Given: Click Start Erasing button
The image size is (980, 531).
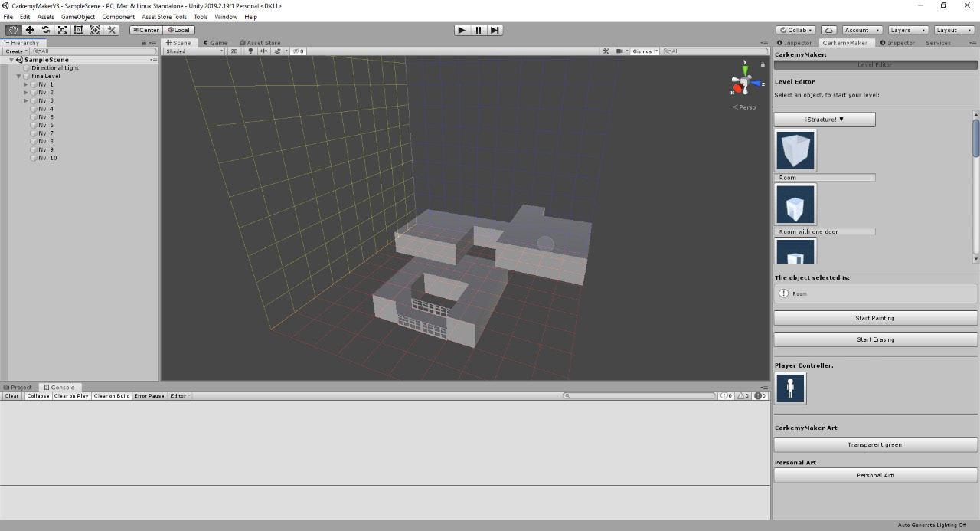Looking at the screenshot, I should tap(875, 339).
